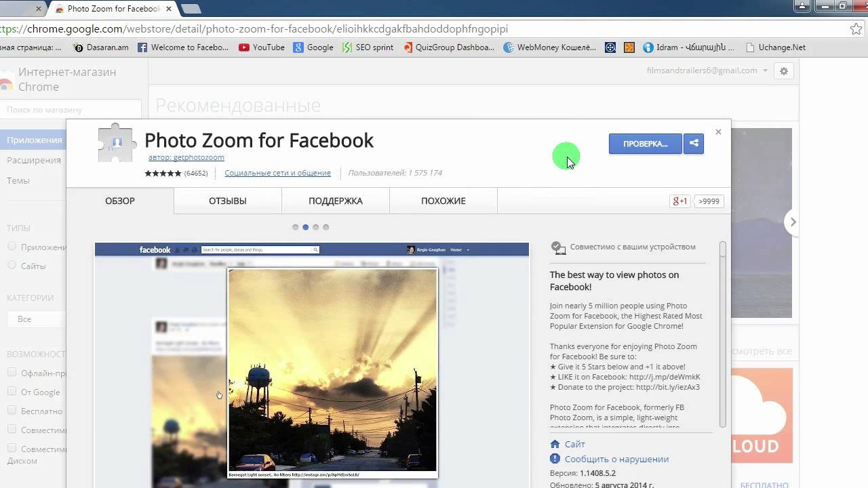Click the БЕСПЛАТНО label under the cloud app
The image size is (868, 488).
click(x=764, y=484)
